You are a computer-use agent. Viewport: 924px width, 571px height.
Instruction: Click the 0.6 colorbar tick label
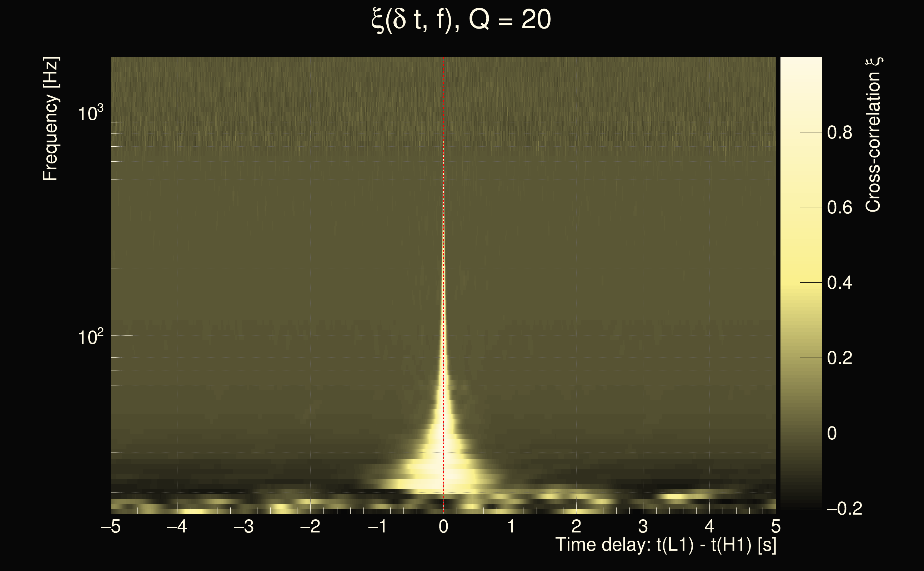839,207
